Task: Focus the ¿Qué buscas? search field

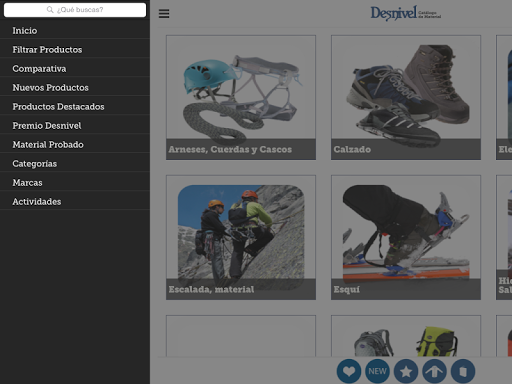Action: 75,10
